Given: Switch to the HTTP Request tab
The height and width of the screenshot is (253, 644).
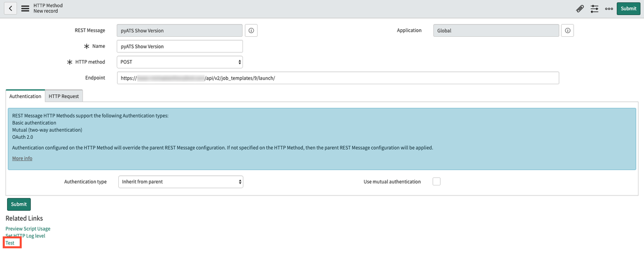Looking at the screenshot, I should pos(63,96).
